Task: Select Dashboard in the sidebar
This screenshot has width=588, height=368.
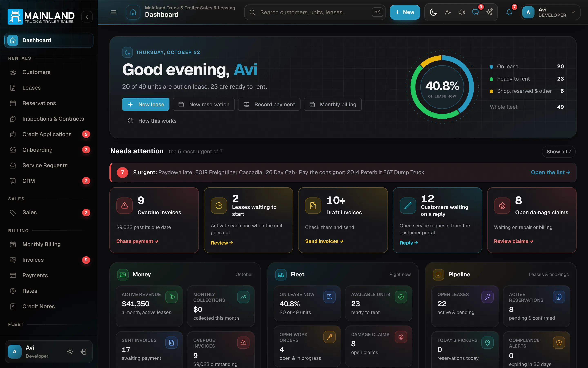Action: (49, 40)
